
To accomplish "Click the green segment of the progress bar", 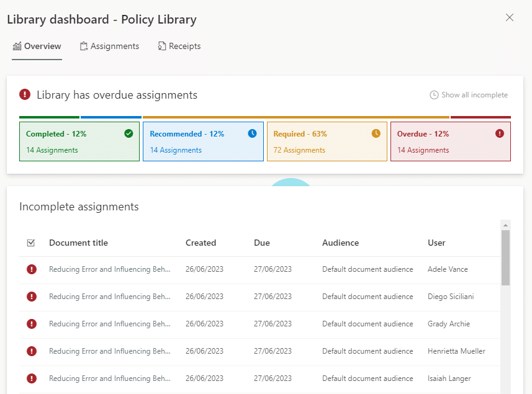I will (49, 117).
